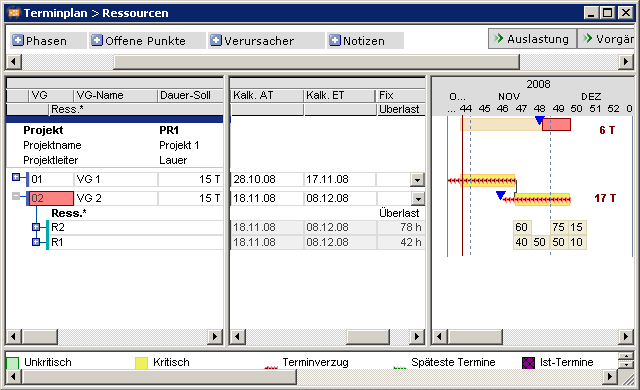
Task: Click start date 28.10.08 of VG 1
Action: click(x=267, y=179)
